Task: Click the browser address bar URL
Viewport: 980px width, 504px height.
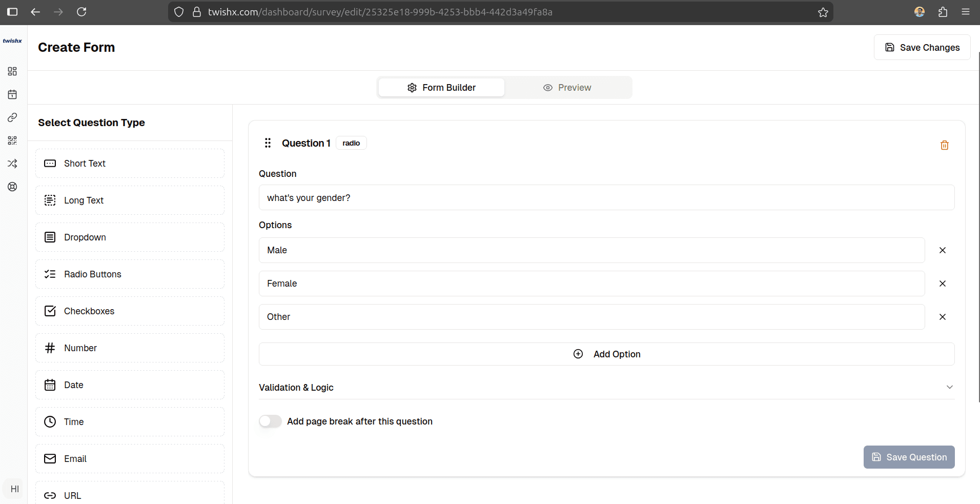Action: tap(380, 12)
